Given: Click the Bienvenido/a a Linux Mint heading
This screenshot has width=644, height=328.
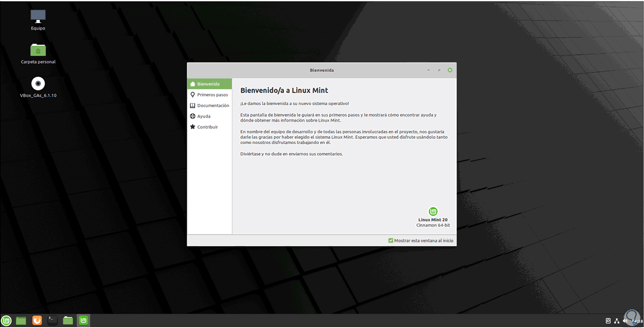Looking at the screenshot, I should tap(284, 90).
